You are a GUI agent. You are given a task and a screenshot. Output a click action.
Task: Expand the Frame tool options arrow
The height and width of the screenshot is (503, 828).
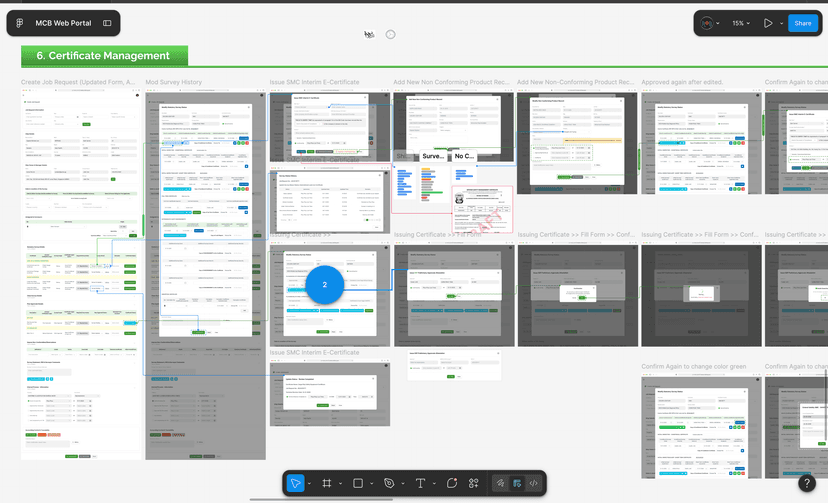pos(340,483)
